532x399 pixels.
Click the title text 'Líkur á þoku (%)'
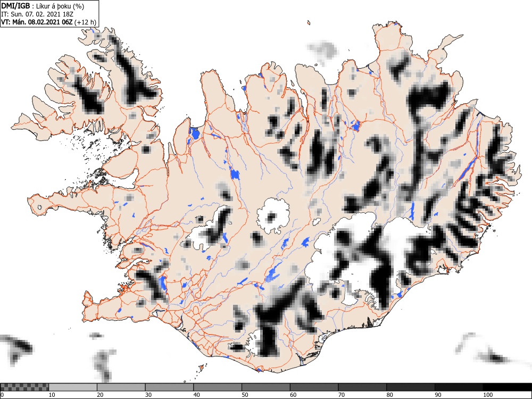tap(61, 6)
